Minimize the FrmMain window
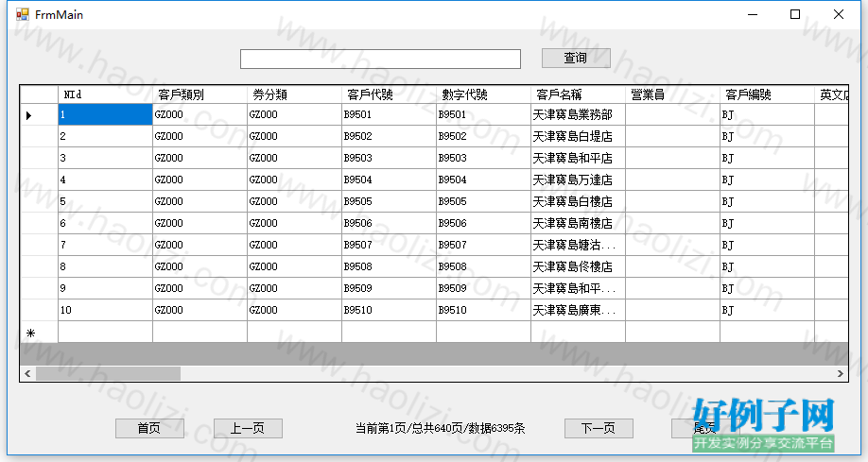 click(x=753, y=14)
